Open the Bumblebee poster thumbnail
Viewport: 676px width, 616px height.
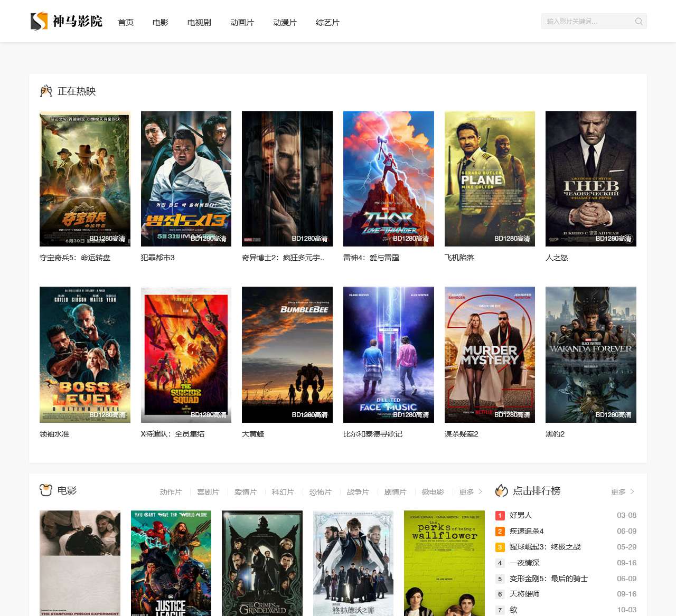pos(287,355)
